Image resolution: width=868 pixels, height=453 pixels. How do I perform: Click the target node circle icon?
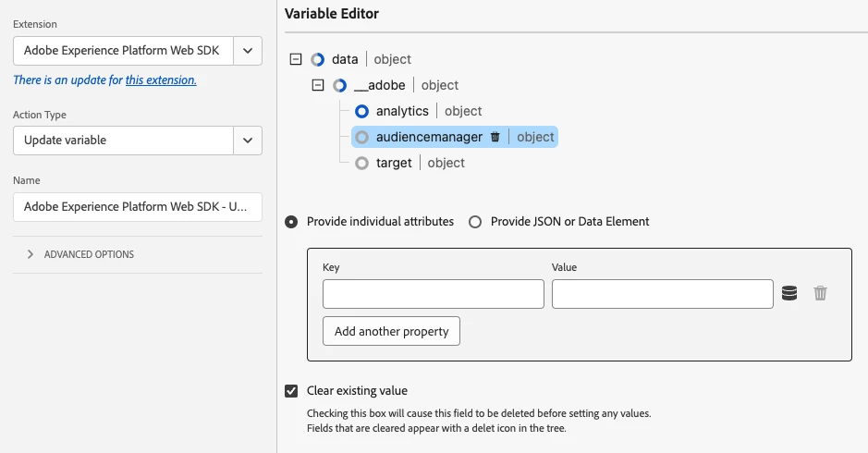coord(361,163)
